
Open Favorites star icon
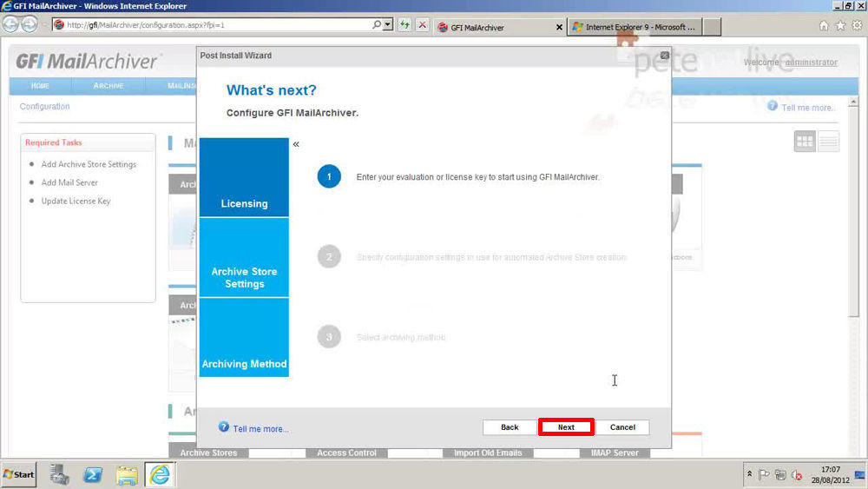(x=840, y=25)
